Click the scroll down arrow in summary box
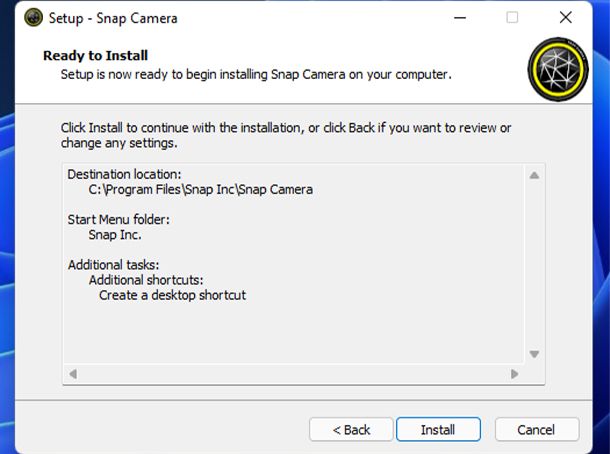Image resolution: width=610 pixels, height=454 pixels. (535, 354)
